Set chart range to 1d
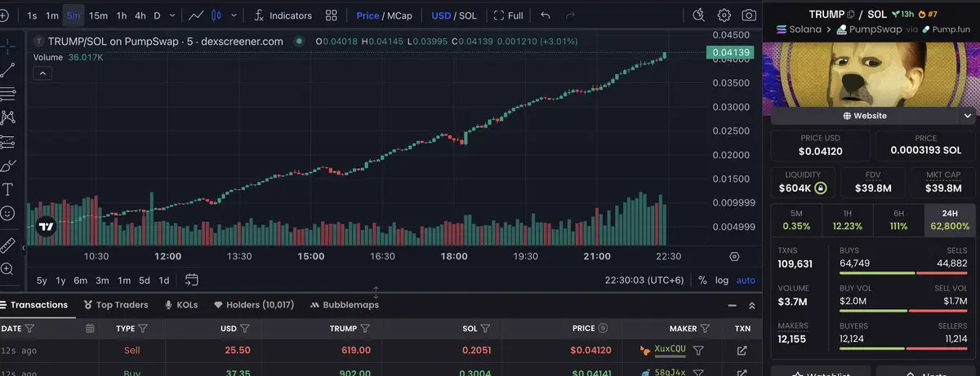This screenshot has height=376, width=980. [x=164, y=280]
